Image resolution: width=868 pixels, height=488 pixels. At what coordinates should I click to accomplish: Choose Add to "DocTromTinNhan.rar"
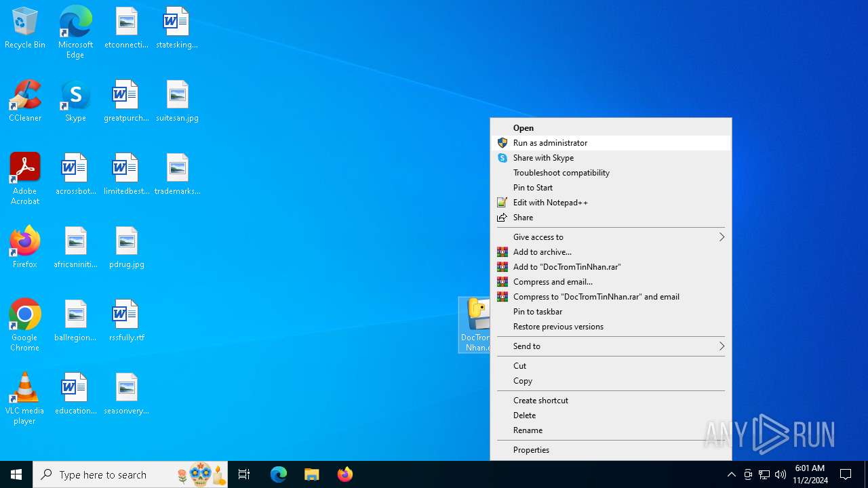click(x=566, y=267)
